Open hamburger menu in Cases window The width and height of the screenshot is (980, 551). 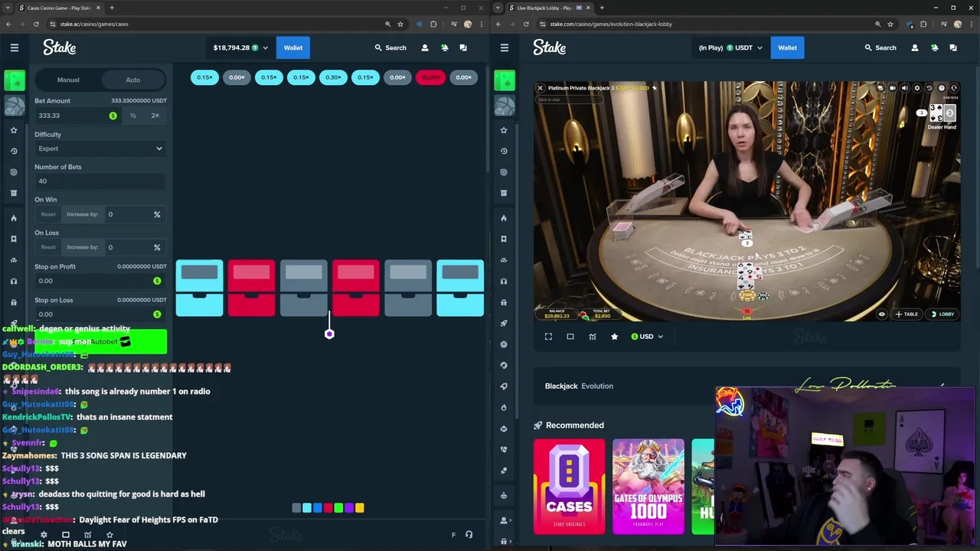click(x=14, y=47)
